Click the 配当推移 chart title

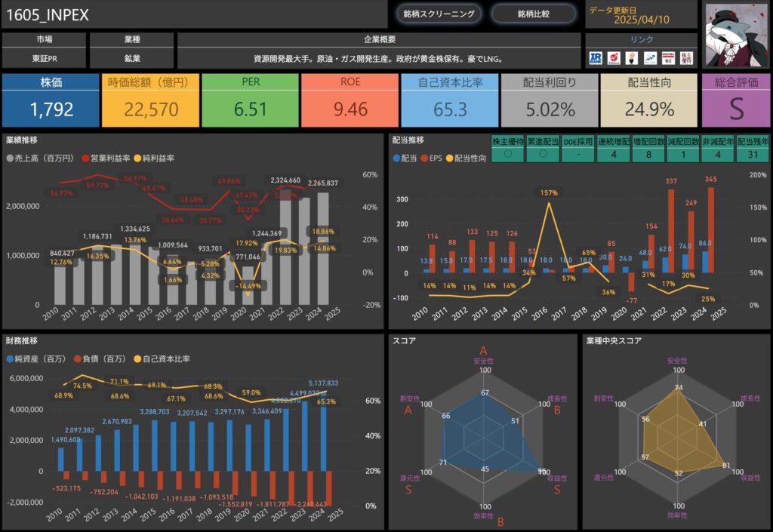click(x=408, y=140)
